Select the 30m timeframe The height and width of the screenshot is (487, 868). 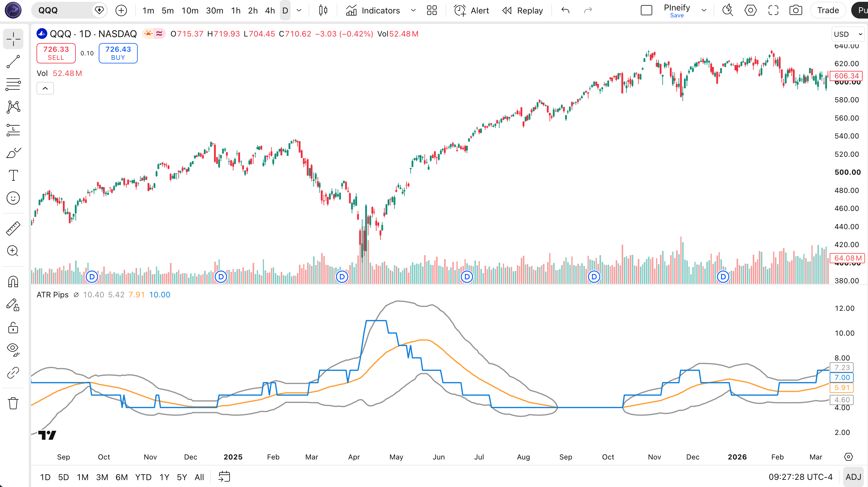pyautogui.click(x=215, y=10)
